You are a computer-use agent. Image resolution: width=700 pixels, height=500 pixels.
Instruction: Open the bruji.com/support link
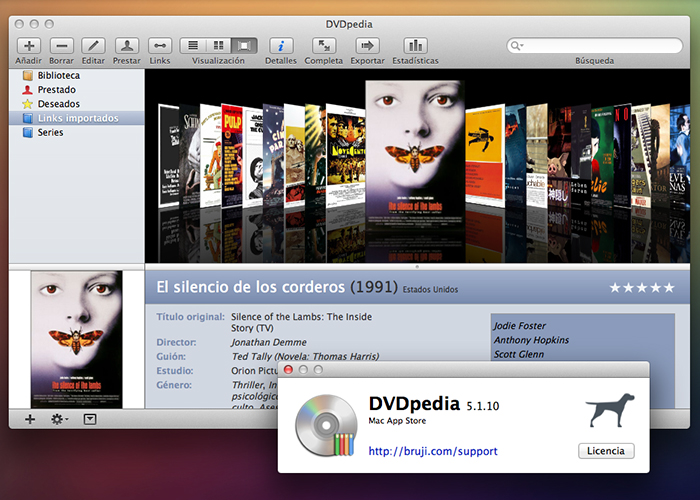433,451
